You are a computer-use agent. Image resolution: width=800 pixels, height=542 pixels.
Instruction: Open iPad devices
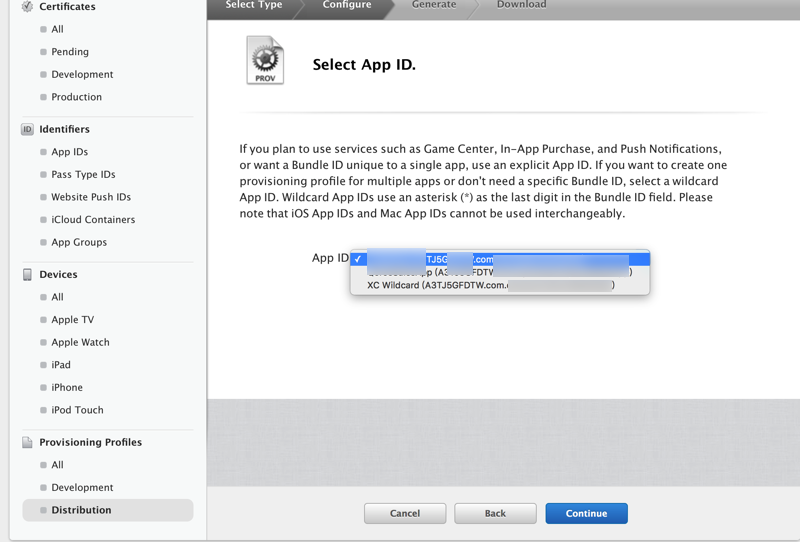point(61,365)
